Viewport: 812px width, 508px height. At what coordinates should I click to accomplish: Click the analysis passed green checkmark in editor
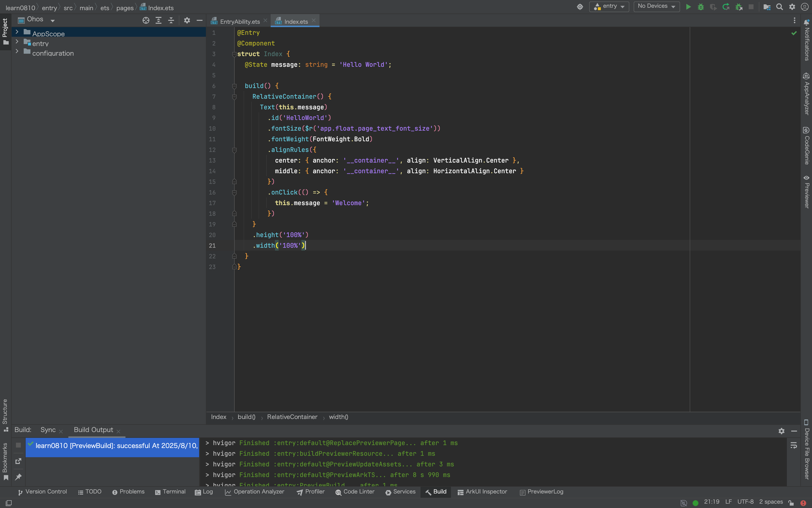[x=794, y=33]
